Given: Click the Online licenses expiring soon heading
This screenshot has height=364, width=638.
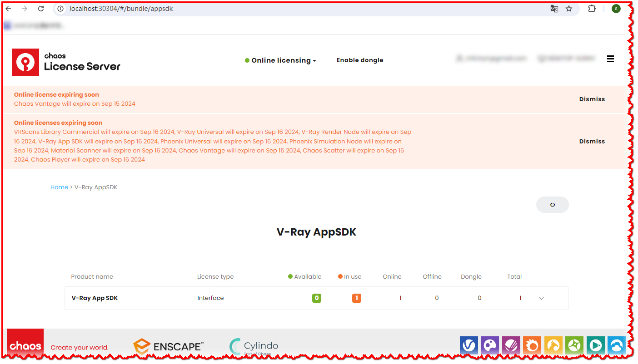Looking at the screenshot, I should (x=58, y=123).
